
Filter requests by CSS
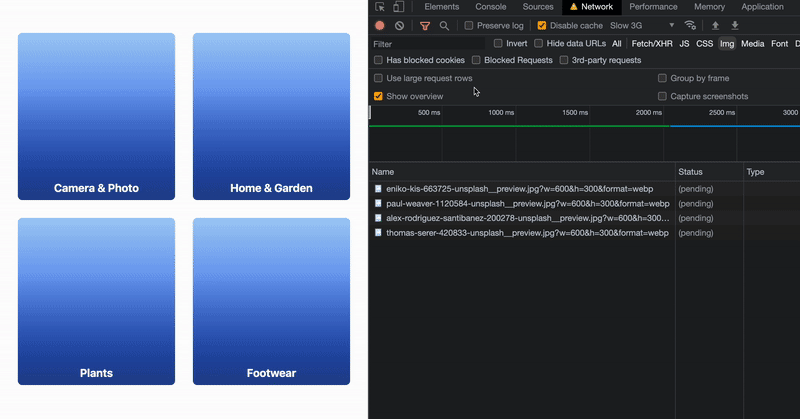click(705, 44)
